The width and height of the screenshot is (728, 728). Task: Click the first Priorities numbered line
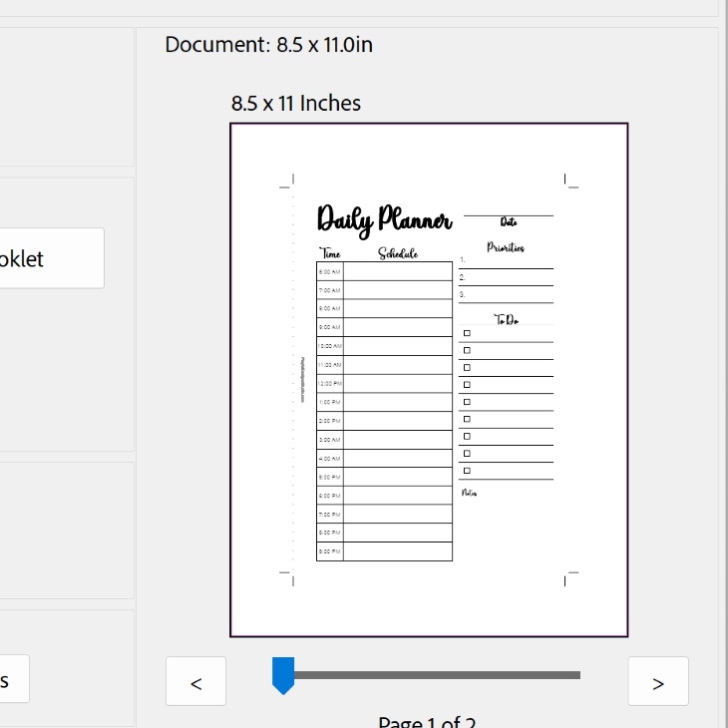[x=506, y=261]
